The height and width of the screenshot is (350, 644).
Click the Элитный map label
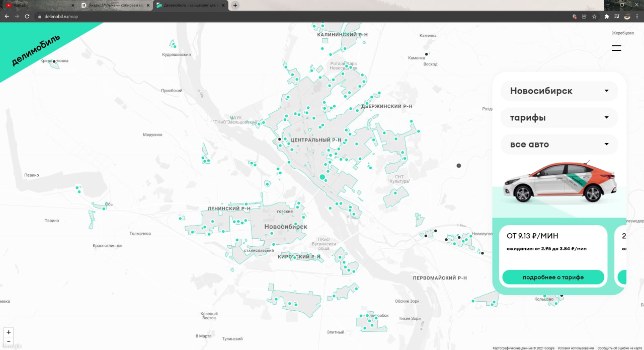click(336, 332)
